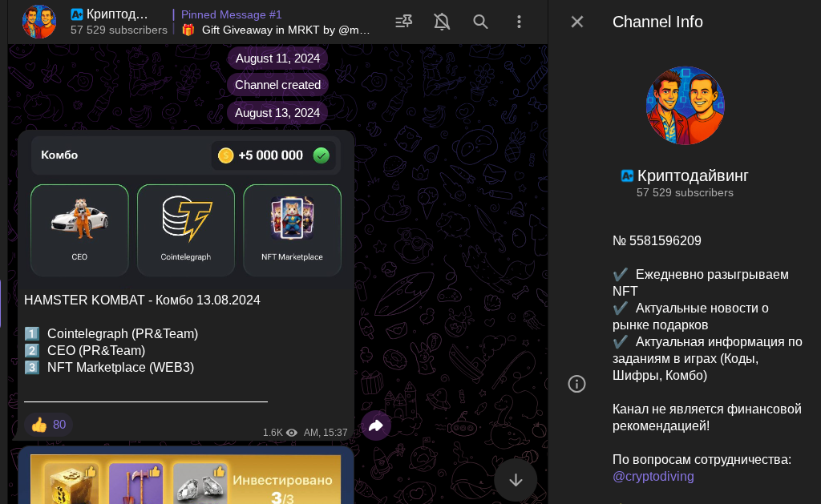Click '57 529 subscribers' in the info panel
The width and height of the screenshot is (821, 504).
click(x=685, y=192)
